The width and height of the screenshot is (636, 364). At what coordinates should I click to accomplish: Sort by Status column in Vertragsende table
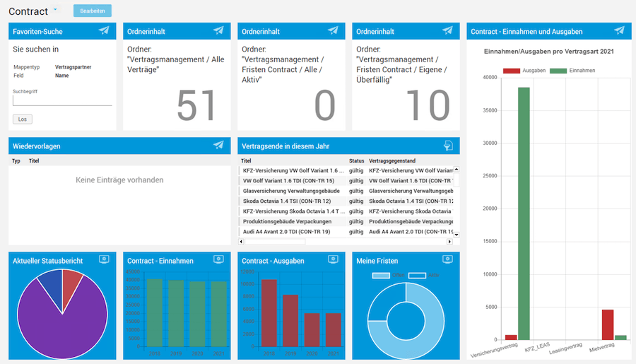pos(357,160)
